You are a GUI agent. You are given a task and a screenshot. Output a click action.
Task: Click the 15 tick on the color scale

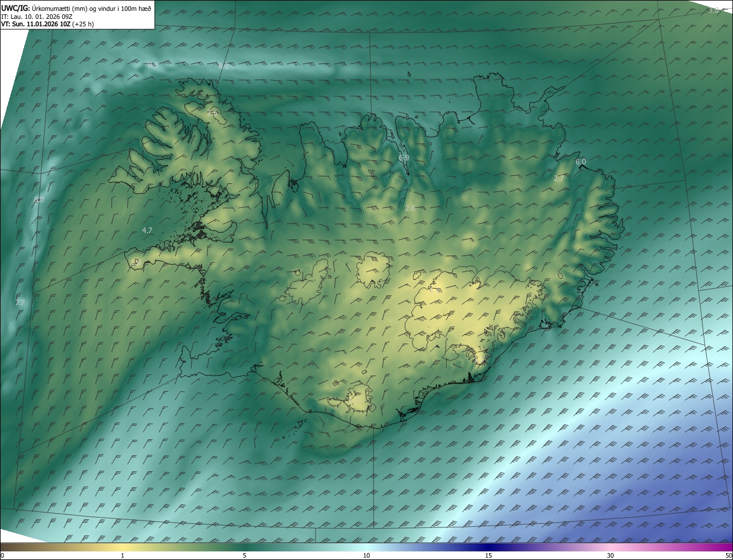pos(488,556)
